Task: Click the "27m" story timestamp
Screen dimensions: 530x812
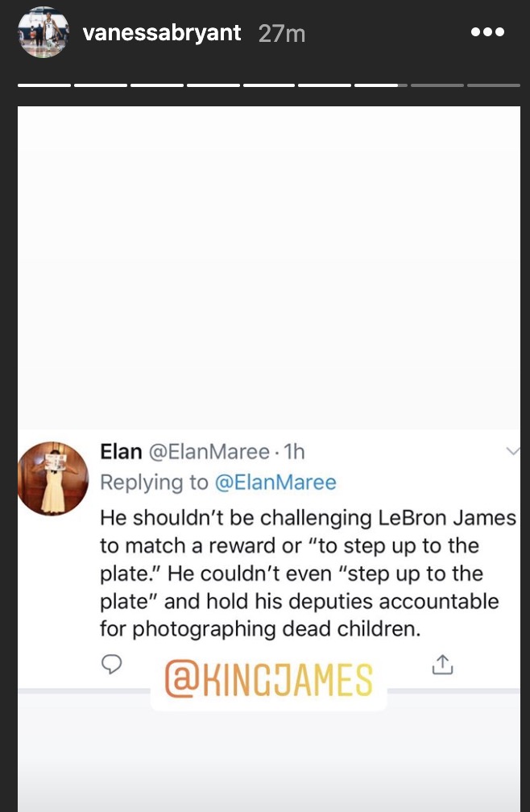Action: coord(282,33)
